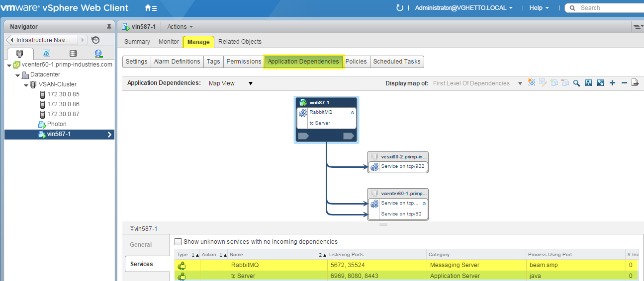The width and height of the screenshot is (644, 281).
Task: Select the Photon VM in the tree
Action: pos(57,124)
